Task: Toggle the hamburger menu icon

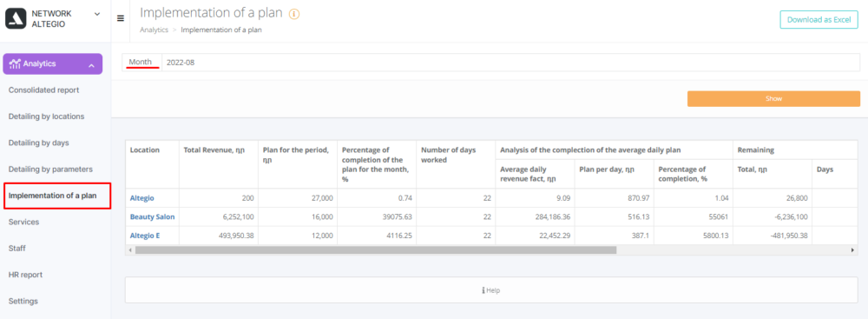Action: (x=120, y=18)
